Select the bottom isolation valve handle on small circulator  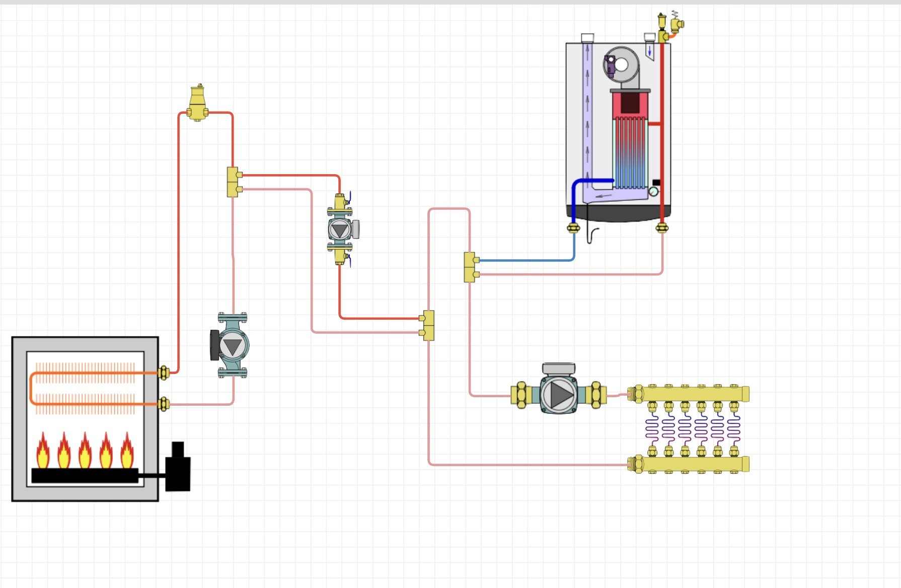point(349,260)
